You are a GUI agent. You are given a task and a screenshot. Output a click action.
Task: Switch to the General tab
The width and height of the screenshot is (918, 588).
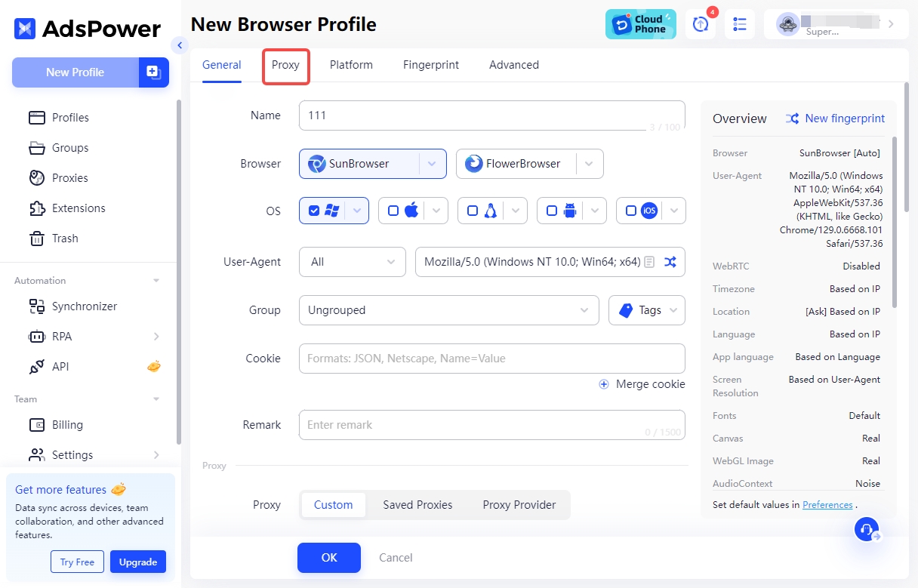point(222,65)
